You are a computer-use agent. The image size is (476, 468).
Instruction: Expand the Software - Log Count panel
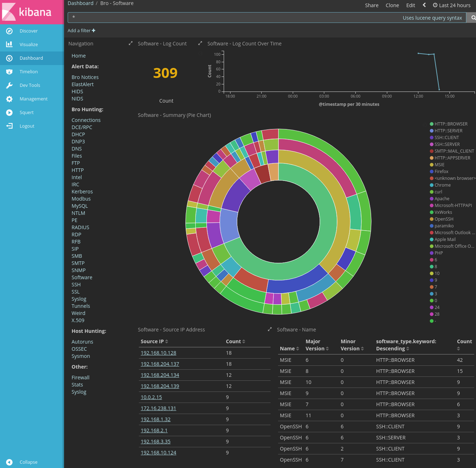click(131, 43)
